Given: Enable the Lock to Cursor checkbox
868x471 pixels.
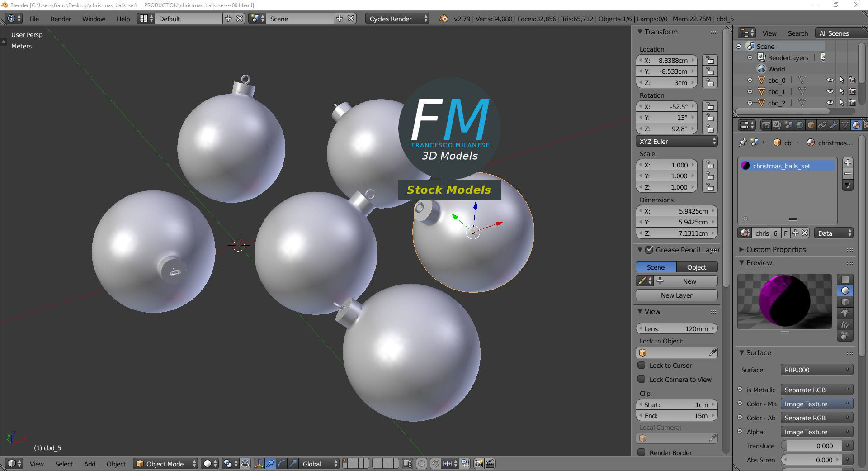Looking at the screenshot, I should (x=642, y=365).
